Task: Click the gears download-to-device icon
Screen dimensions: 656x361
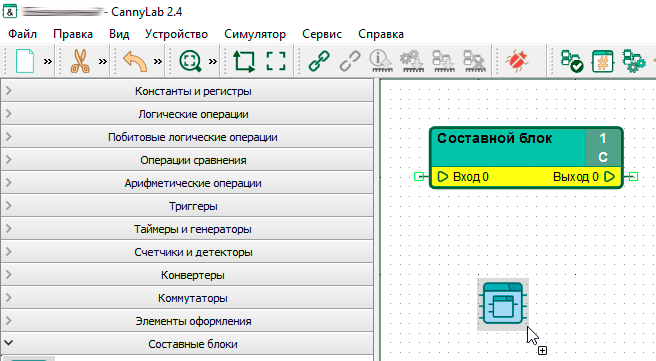Action: point(412,61)
